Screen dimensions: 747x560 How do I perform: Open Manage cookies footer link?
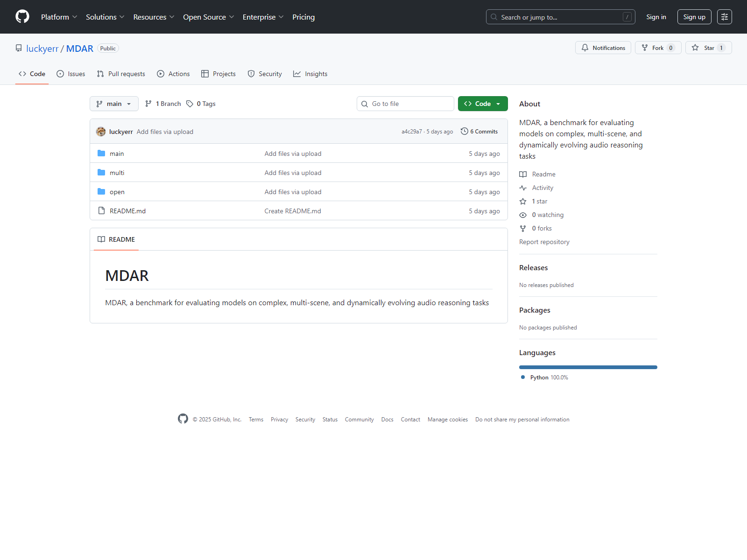448,420
